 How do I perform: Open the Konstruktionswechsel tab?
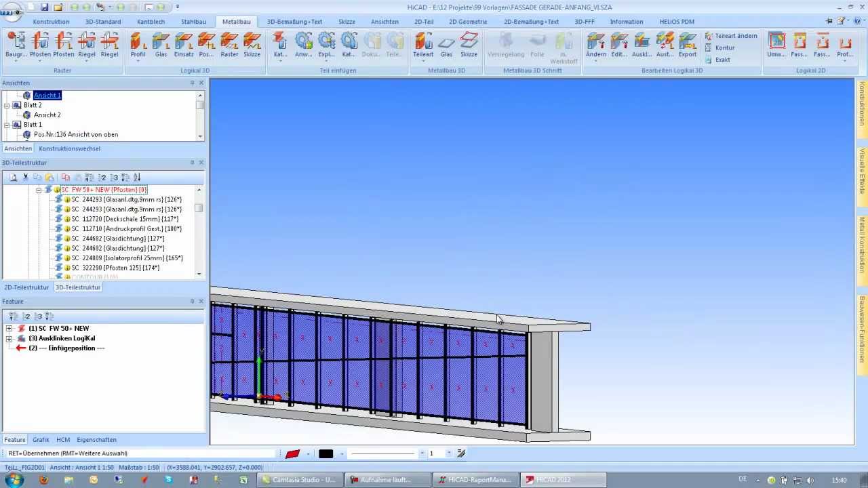pos(69,148)
